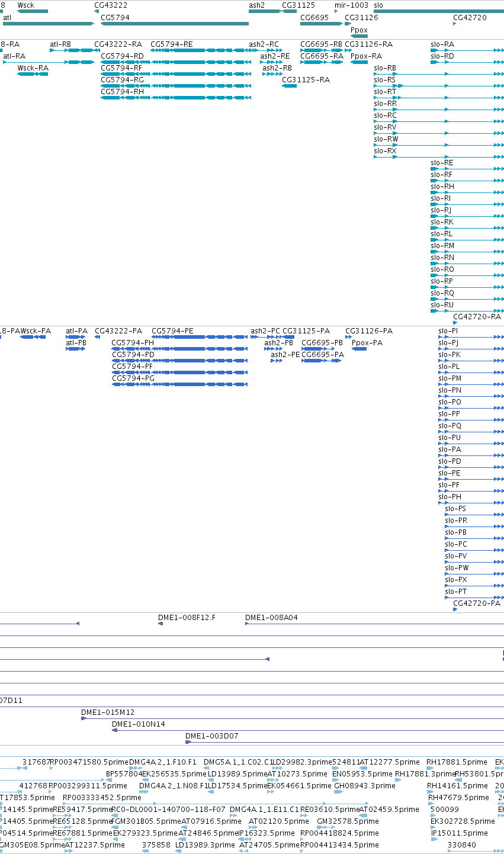Select the slo gene label

(x=378, y=5)
